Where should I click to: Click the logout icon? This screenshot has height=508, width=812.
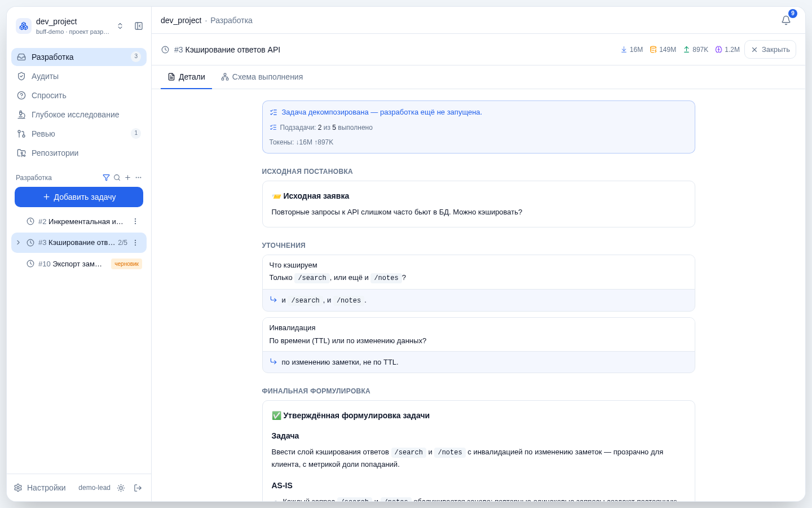(138, 488)
